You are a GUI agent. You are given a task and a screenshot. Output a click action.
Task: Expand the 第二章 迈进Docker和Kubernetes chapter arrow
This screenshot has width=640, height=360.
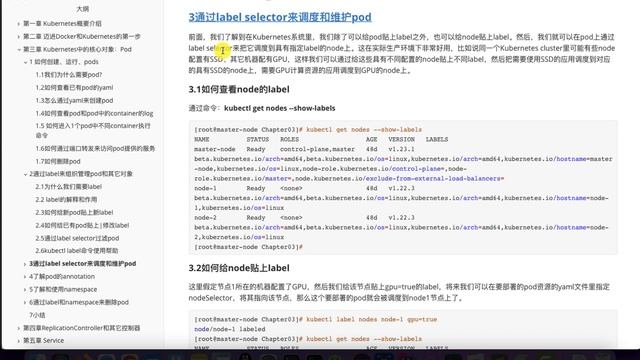[19, 37]
